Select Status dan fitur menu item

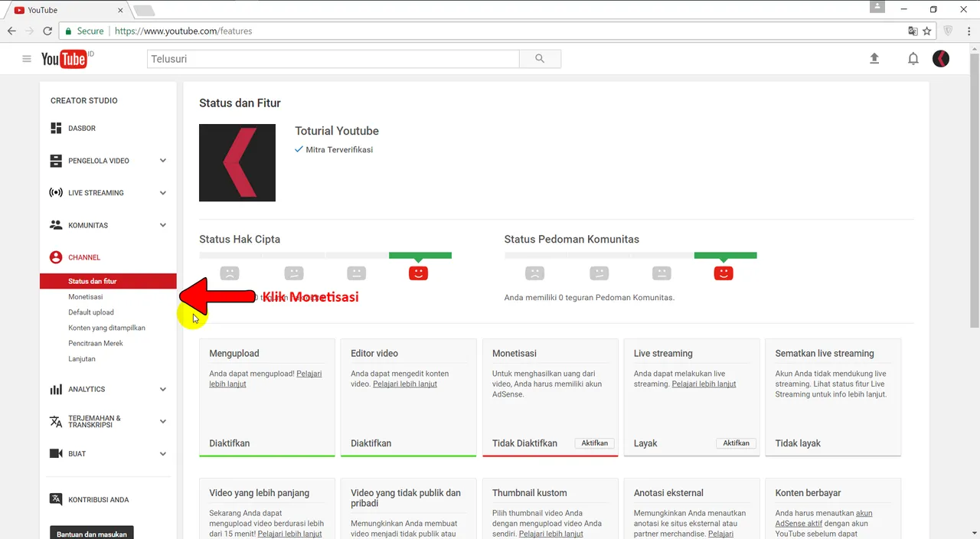tap(108, 281)
